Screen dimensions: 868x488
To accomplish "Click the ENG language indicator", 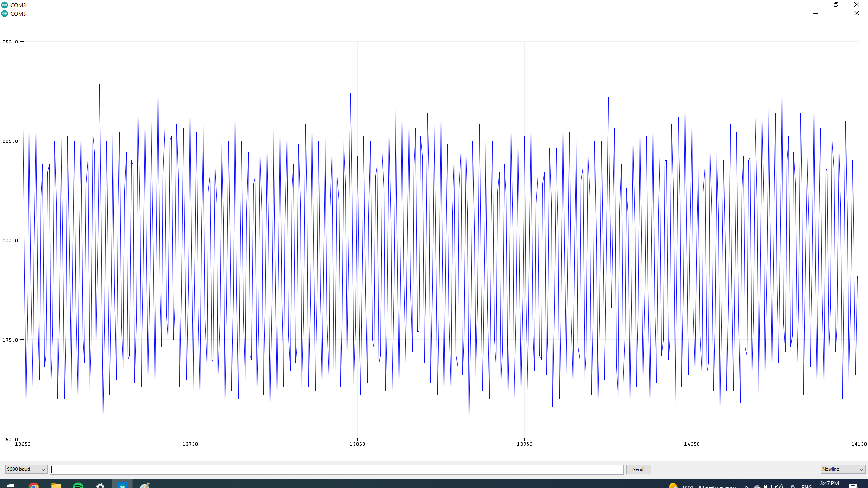I will tap(807, 486).
